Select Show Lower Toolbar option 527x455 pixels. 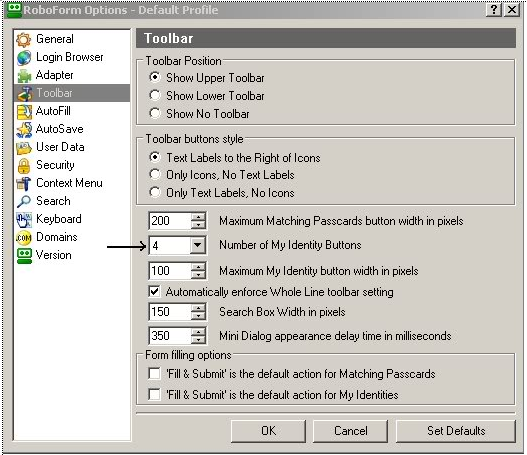[x=155, y=95]
